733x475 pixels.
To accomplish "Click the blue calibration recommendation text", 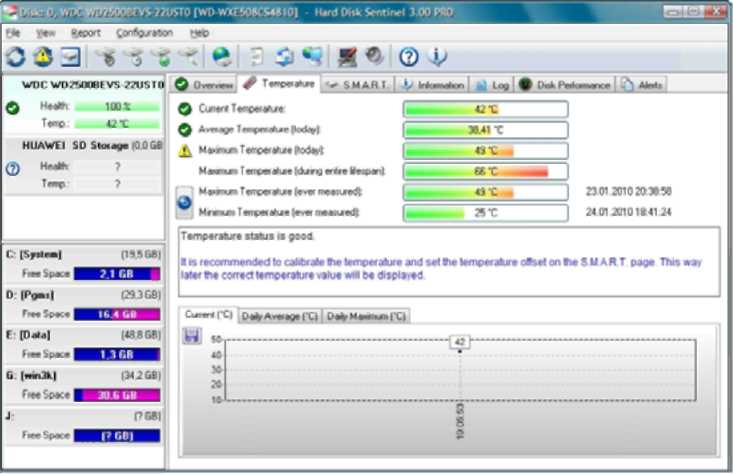I will 441,268.
